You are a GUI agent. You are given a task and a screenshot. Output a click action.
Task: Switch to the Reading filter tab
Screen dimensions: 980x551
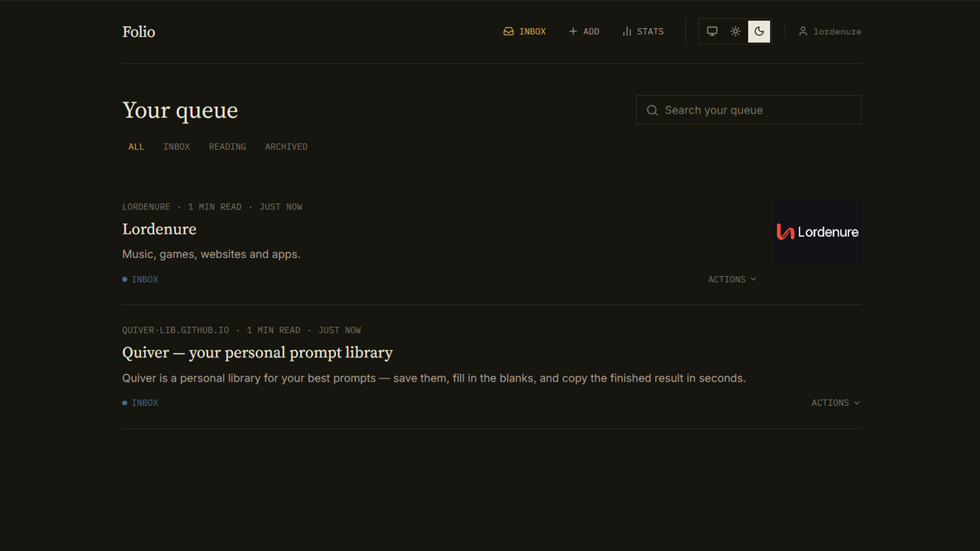tap(227, 147)
